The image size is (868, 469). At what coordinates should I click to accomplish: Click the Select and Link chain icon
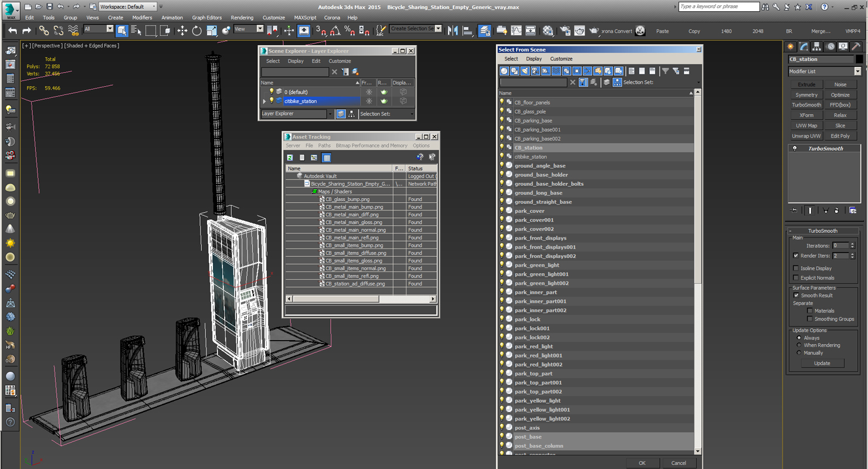click(x=44, y=30)
